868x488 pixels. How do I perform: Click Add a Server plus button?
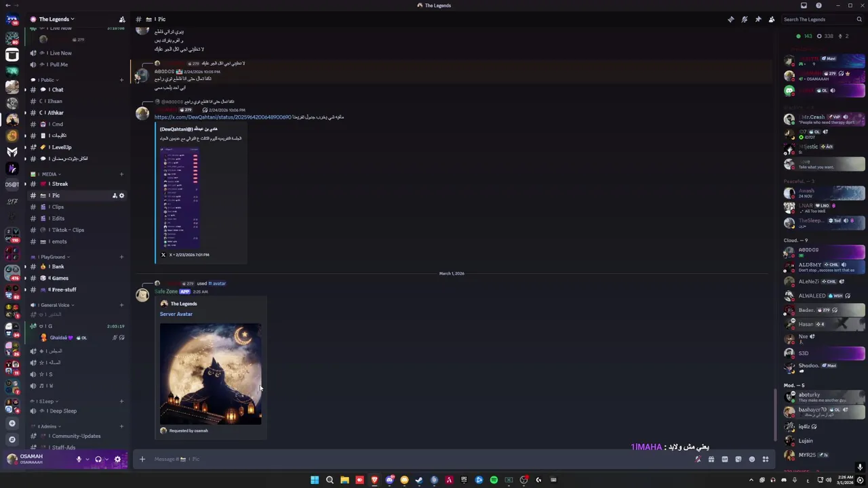point(12,424)
